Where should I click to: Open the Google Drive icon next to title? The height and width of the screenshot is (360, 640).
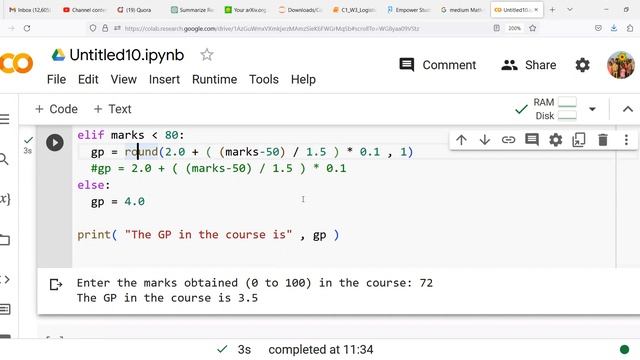click(x=58, y=55)
